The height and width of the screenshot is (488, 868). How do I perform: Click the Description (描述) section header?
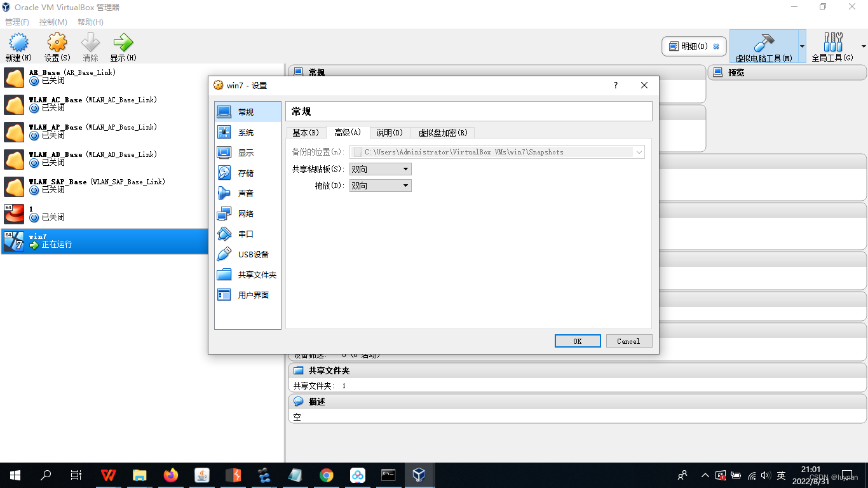pyautogui.click(x=578, y=402)
